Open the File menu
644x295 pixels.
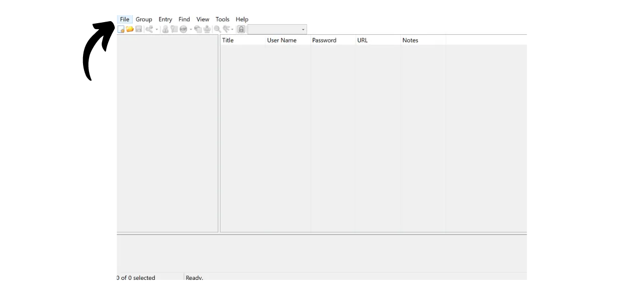[x=124, y=19]
